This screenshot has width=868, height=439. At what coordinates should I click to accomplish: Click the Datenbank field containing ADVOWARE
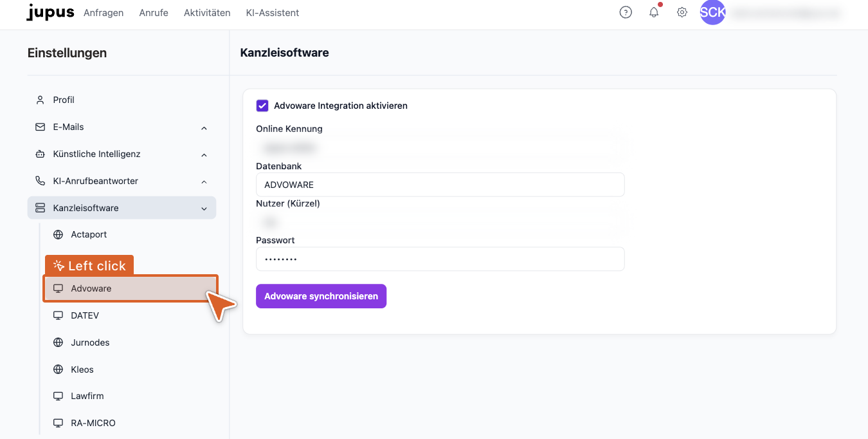(x=440, y=185)
